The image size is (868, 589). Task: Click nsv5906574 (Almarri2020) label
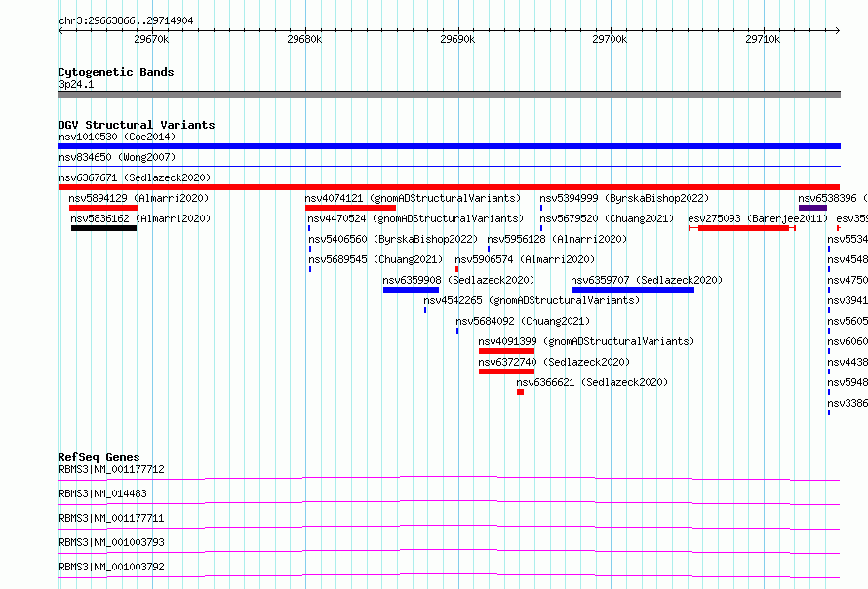pyautogui.click(x=525, y=259)
